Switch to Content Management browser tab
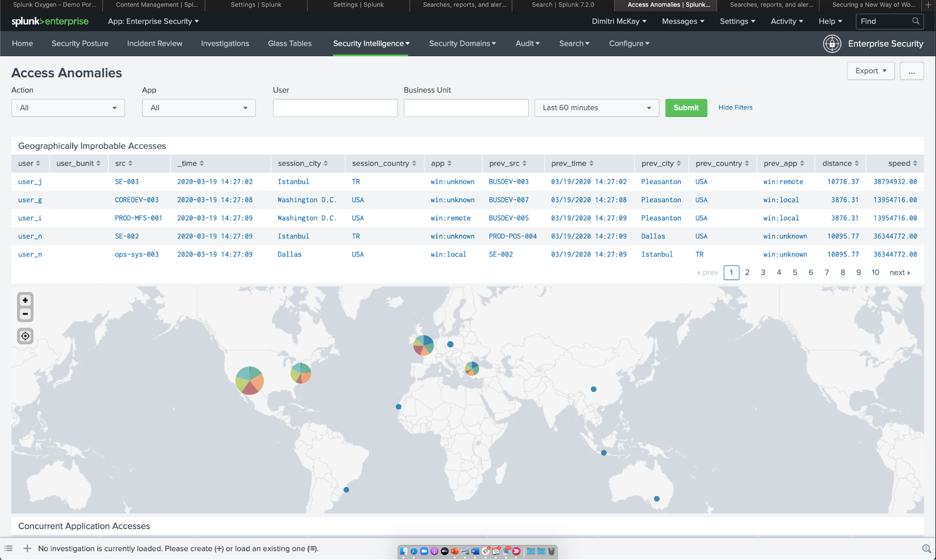This screenshot has width=936, height=560. (157, 5)
